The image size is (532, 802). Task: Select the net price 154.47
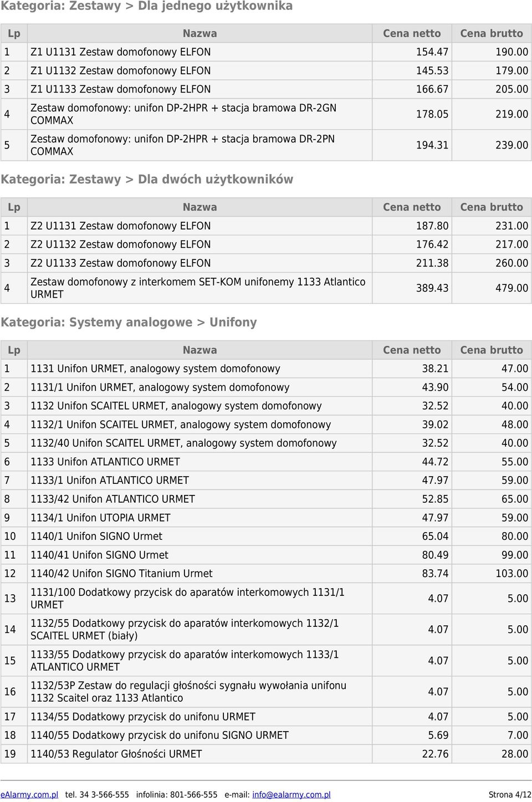(432, 52)
